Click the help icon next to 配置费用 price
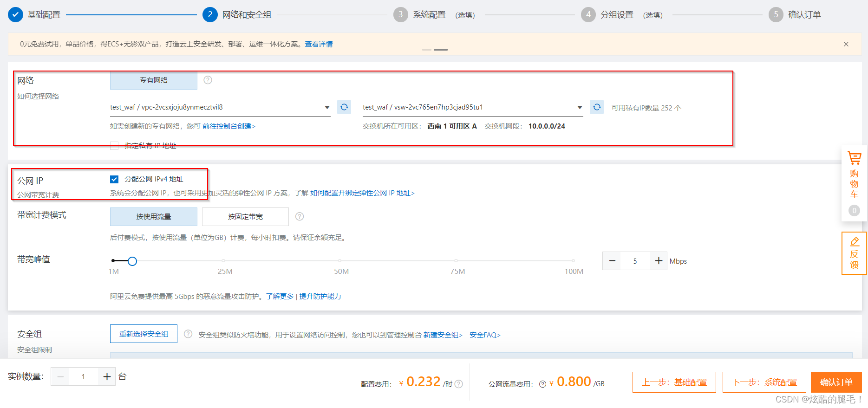Image resolution: width=868 pixels, height=408 pixels. point(459,384)
